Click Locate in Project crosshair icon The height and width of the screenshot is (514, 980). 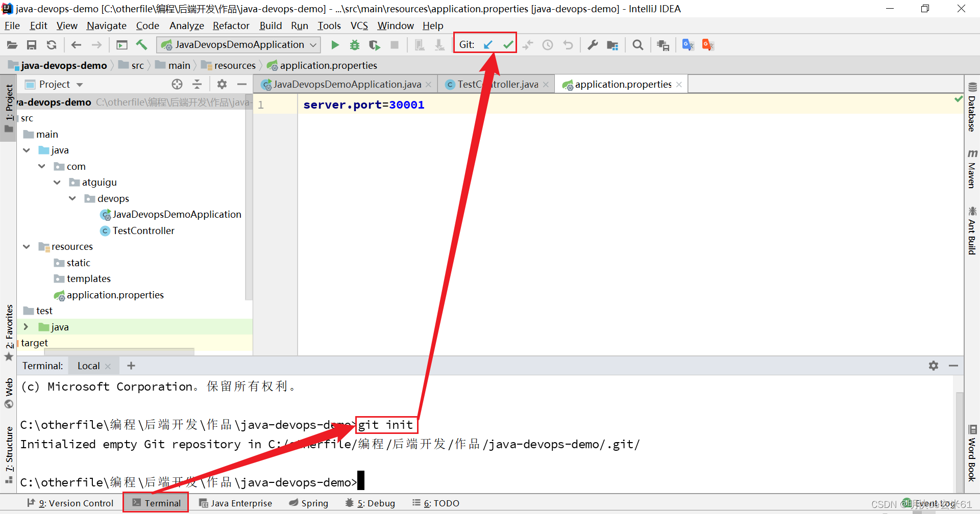point(177,84)
